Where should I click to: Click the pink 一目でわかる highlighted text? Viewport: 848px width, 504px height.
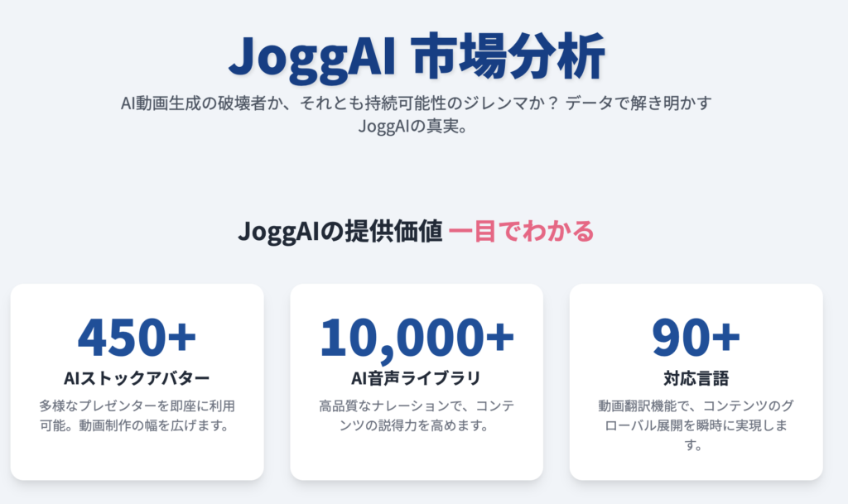pyautogui.click(x=522, y=231)
